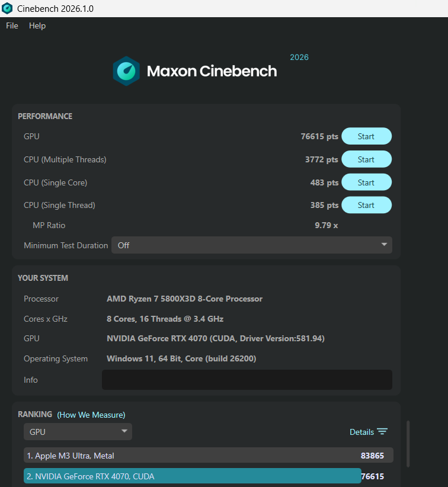Click the 483 pts single core score
448x487 pixels.
324,182
